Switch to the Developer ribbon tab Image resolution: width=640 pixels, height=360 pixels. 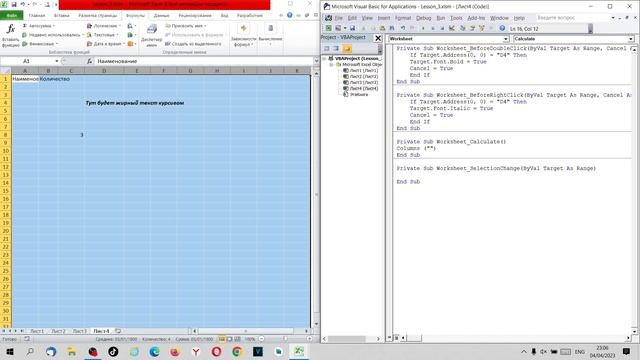pyautogui.click(x=250, y=15)
